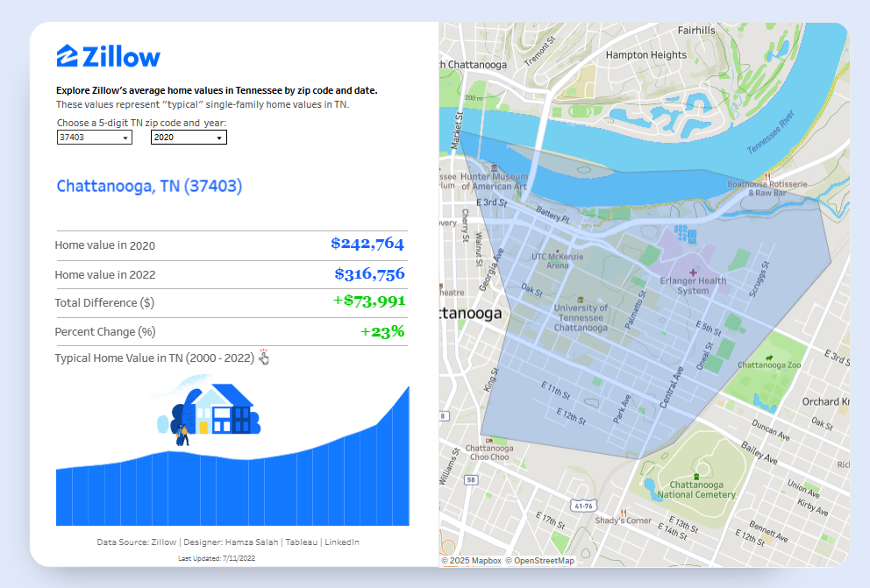Click the Boathouse Rotisserie restaurant icon
This screenshot has width=870, height=588.
pos(767,174)
